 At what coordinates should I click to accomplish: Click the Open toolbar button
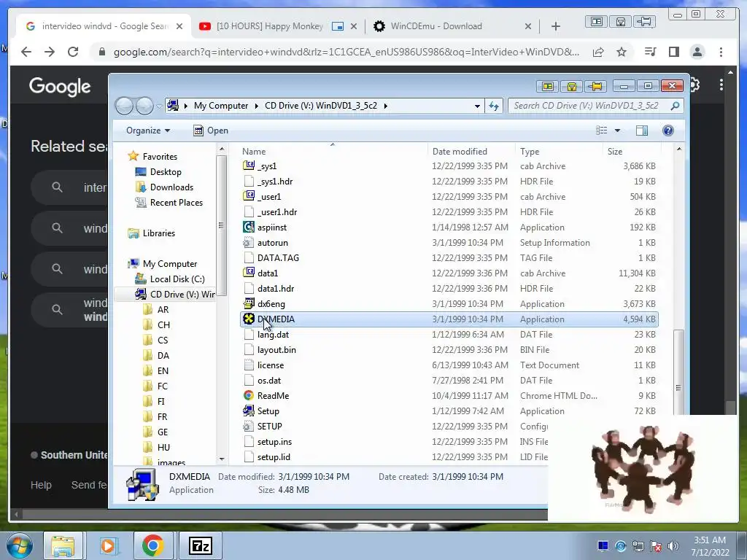[x=211, y=131]
